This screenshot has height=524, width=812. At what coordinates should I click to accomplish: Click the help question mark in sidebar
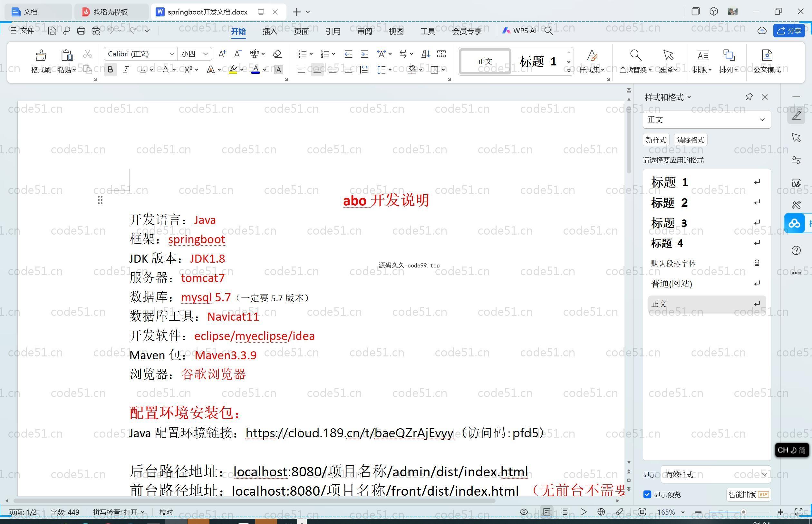[x=796, y=250]
